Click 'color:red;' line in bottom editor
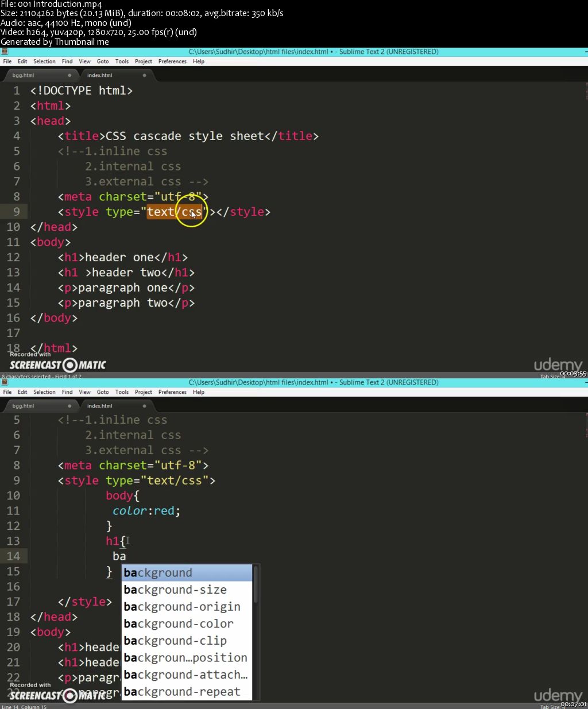 [146, 511]
